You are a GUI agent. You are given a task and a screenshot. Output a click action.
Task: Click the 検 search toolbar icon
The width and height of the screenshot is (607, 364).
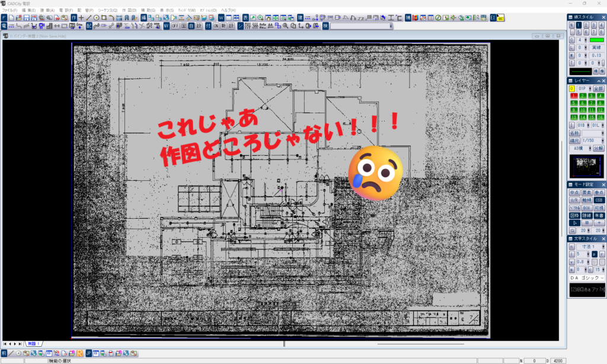(325, 26)
